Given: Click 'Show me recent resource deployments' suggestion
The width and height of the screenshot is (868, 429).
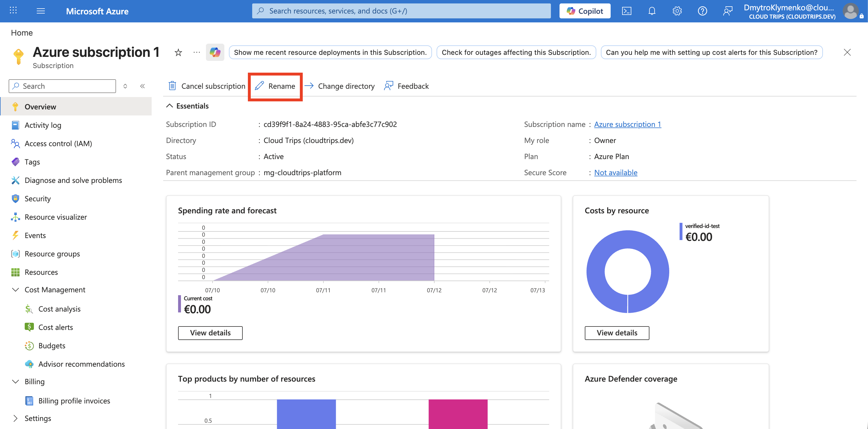Looking at the screenshot, I should pos(330,52).
